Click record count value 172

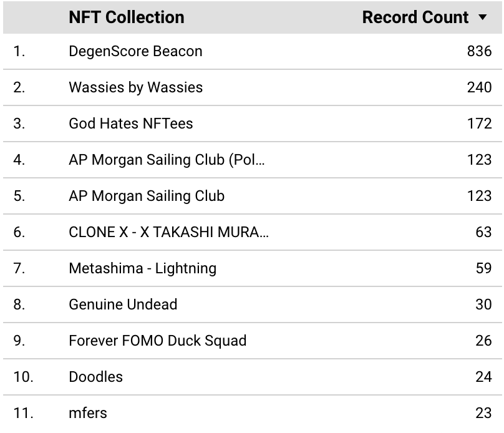pos(479,124)
